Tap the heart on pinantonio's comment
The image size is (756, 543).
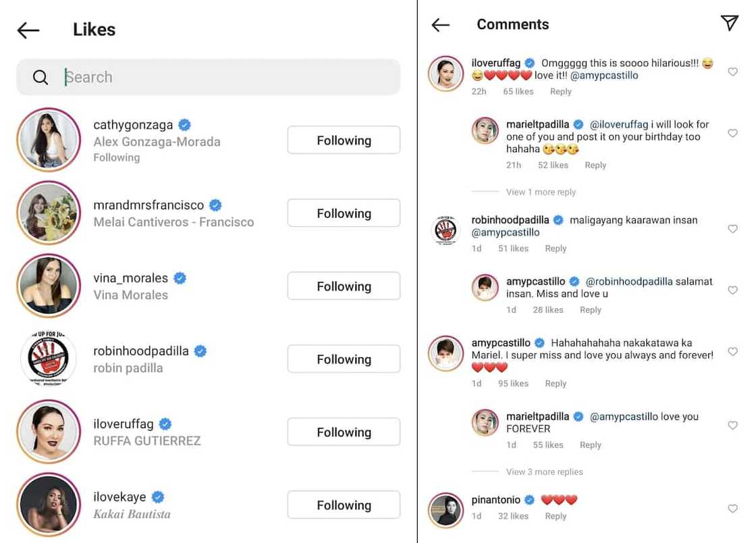[733, 509]
